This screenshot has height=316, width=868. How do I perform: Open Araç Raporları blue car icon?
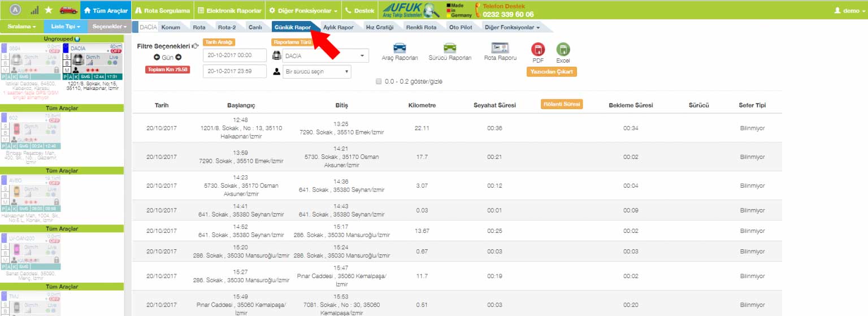pyautogui.click(x=400, y=48)
